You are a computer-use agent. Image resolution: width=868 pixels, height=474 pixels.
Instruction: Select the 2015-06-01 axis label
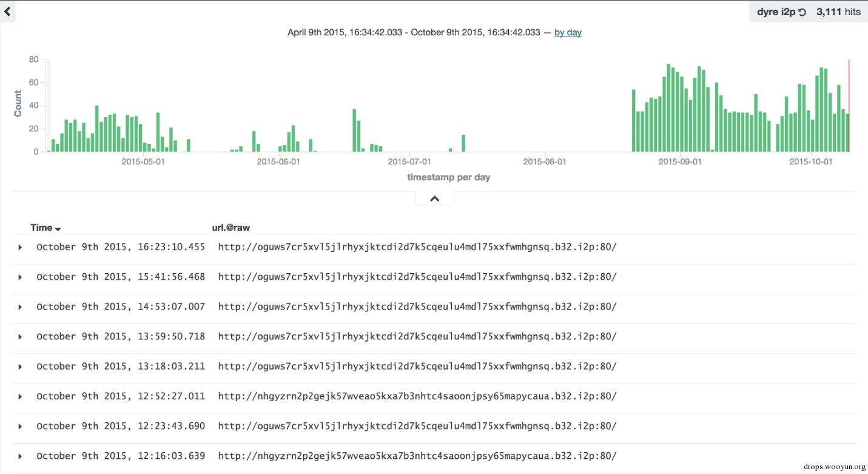click(278, 161)
